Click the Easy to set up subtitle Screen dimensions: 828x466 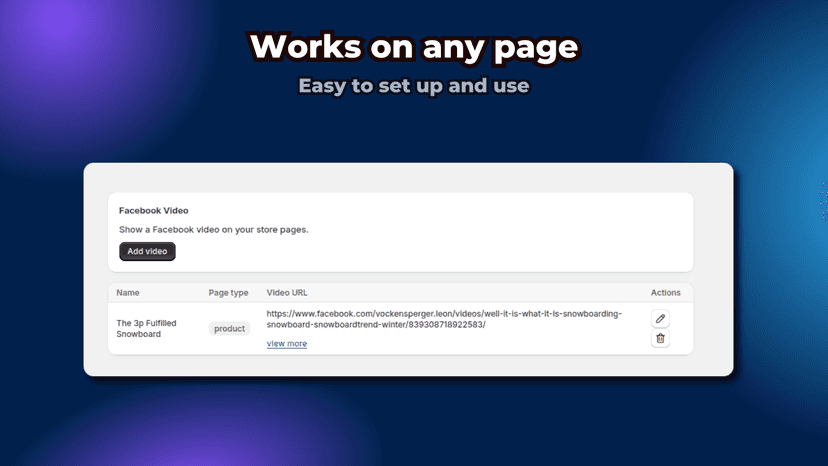(x=414, y=86)
